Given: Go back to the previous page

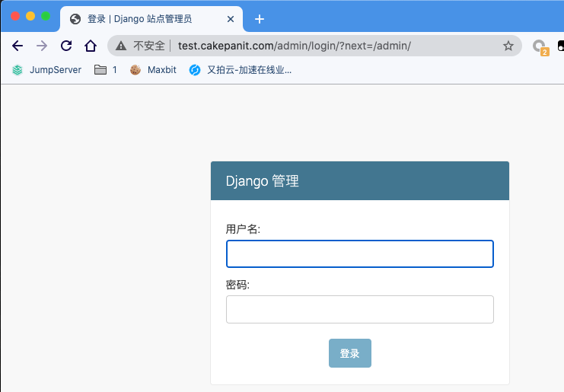Looking at the screenshot, I should (x=18, y=46).
